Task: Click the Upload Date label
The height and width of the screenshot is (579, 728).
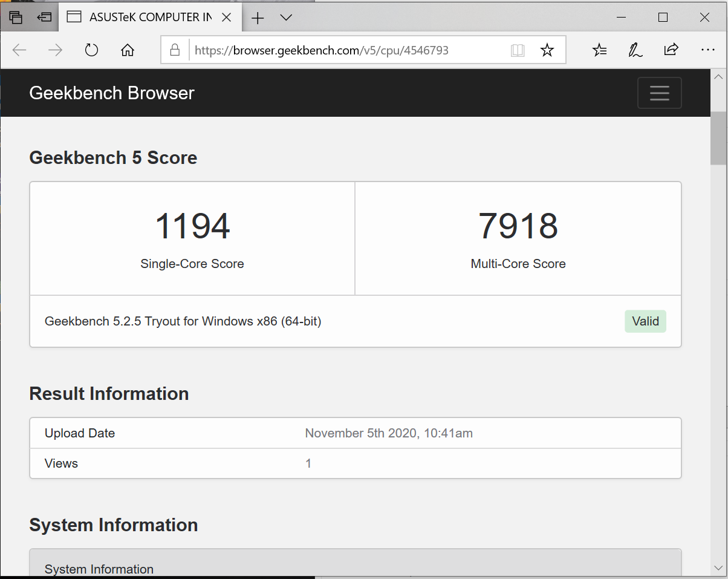Action: [x=80, y=433]
